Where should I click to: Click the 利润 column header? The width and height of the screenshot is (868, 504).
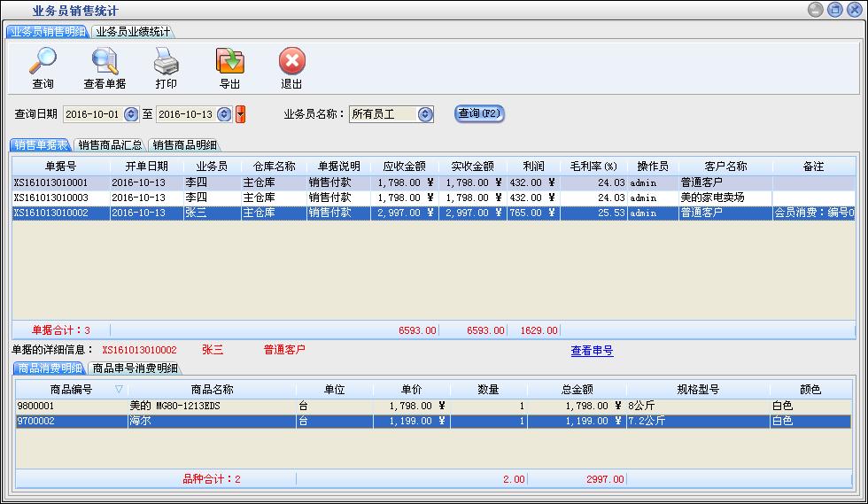[533, 167]
